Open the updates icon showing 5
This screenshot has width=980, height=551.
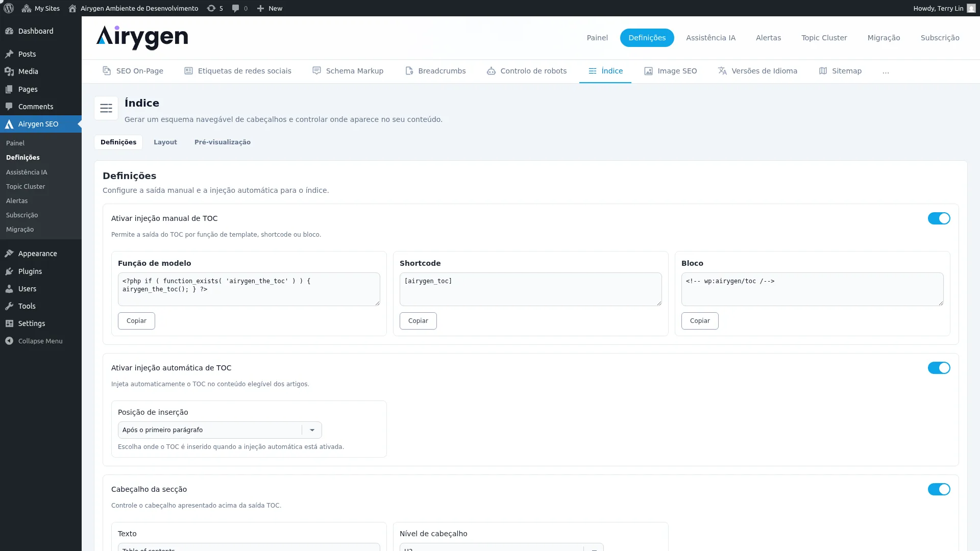215,8
